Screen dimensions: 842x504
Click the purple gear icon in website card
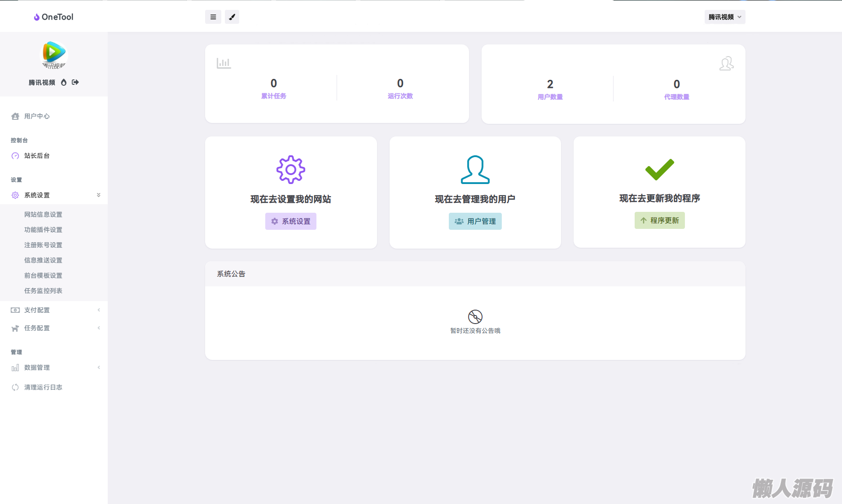291,170
